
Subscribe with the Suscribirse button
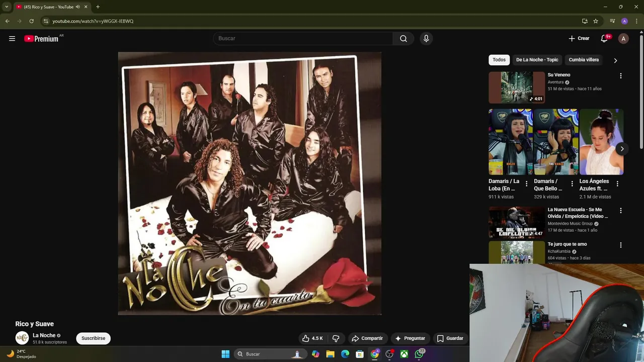coord(93,338)
